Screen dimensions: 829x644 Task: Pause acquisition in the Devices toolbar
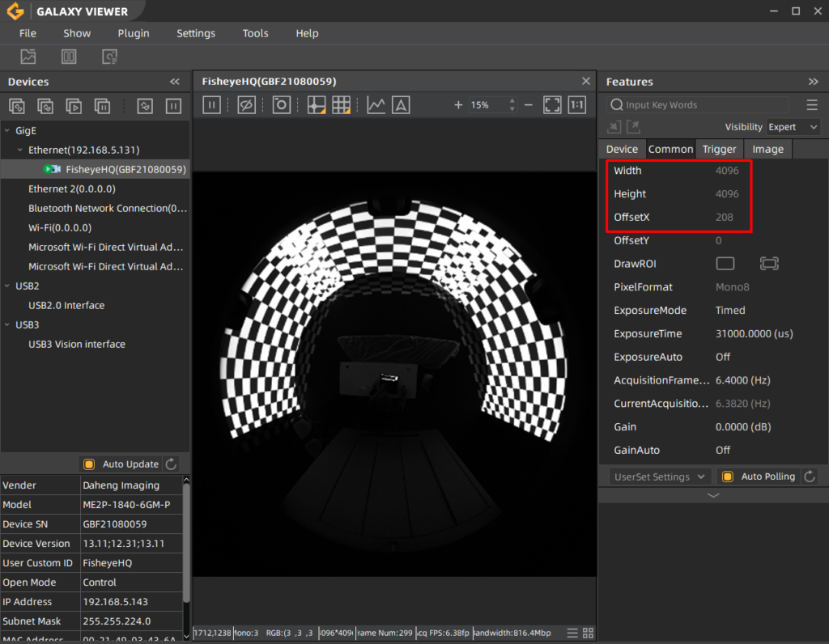(x=172, y=106)
